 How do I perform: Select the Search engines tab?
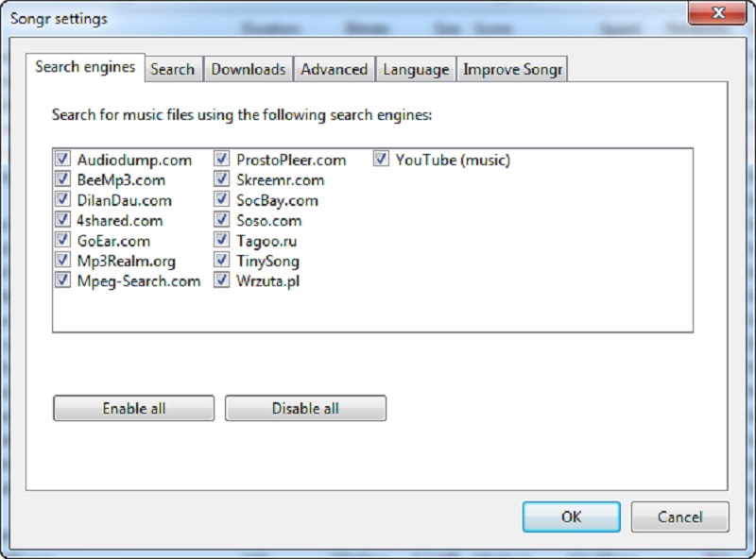[85, 67]
